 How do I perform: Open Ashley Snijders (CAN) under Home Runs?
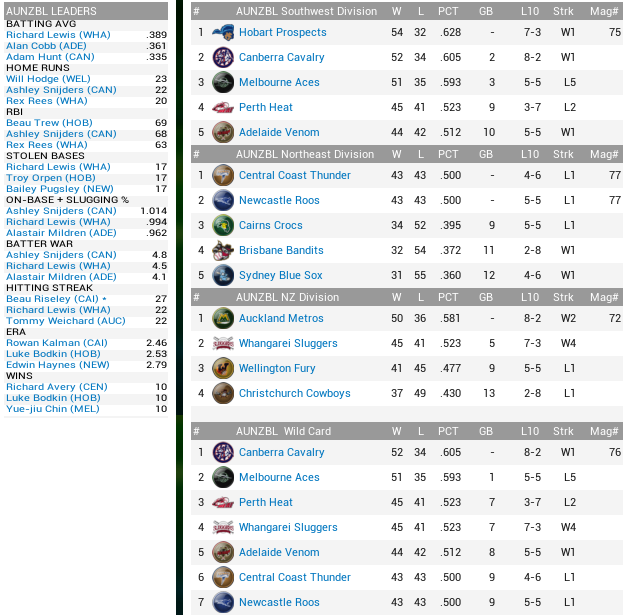(x=61, y=90)
